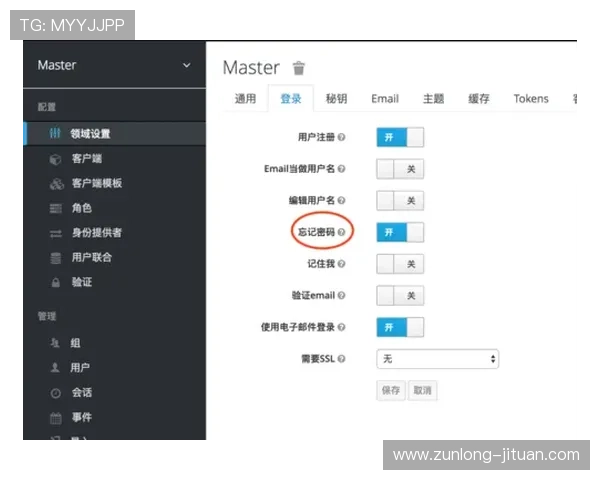Click the 客户端模板 cubes icon
Image resolution: width=600 pixels, height=480 pixels.
click(57, 184)
